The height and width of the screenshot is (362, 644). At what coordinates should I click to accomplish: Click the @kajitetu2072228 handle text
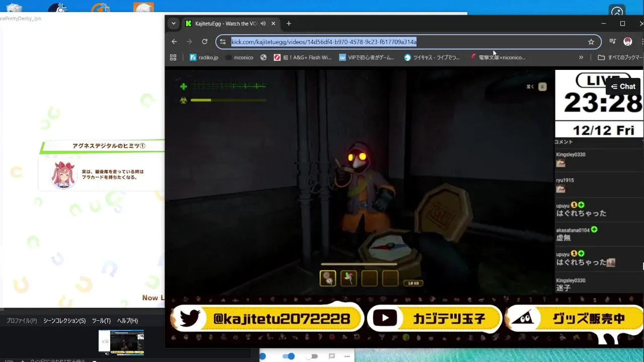point(281,319)
